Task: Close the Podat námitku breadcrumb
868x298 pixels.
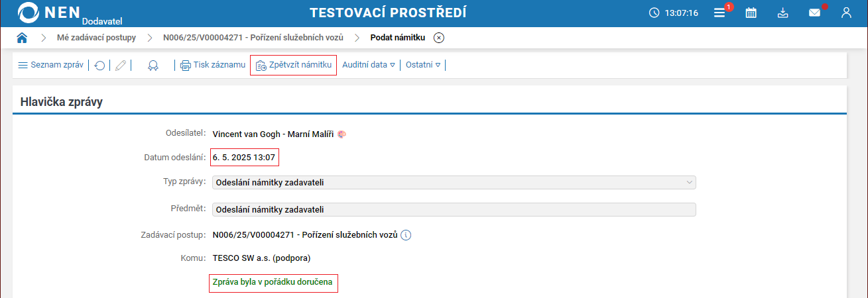Action: pos(439,38)
